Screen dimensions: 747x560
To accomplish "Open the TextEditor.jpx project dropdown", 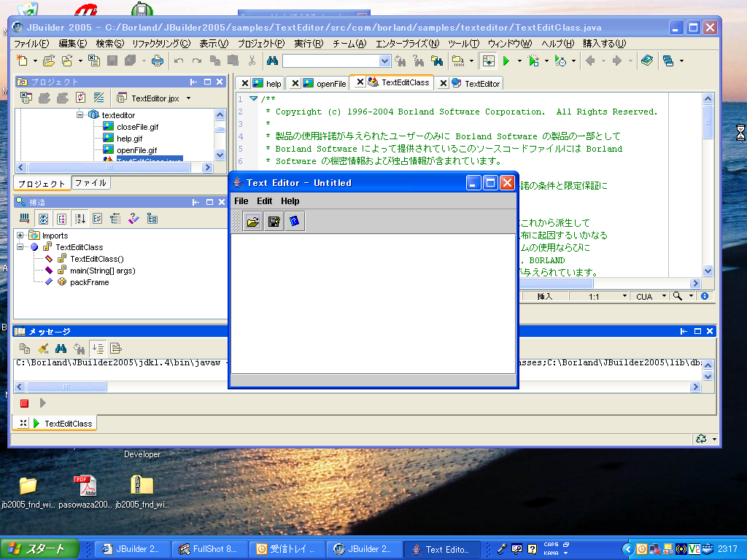I will [x=188, y=98].
